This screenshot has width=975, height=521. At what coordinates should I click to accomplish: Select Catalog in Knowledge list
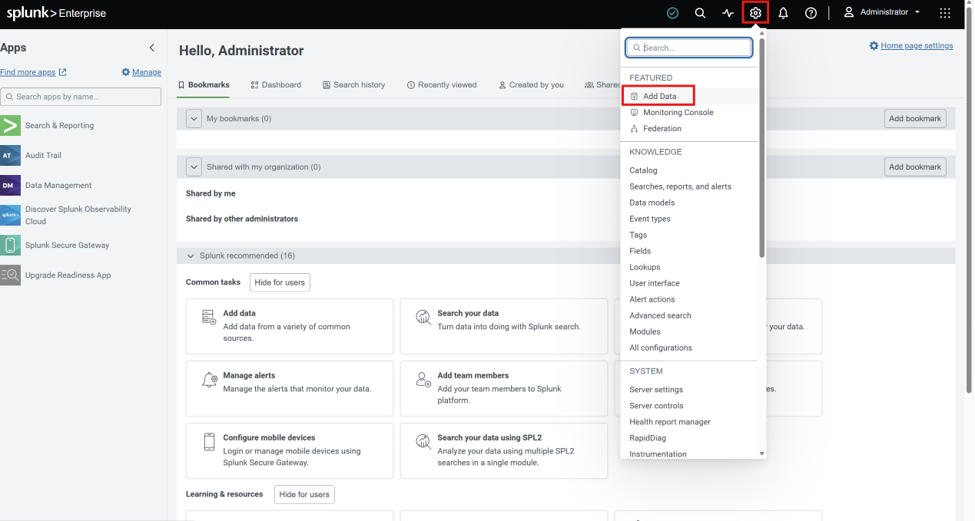click(643, 170)
